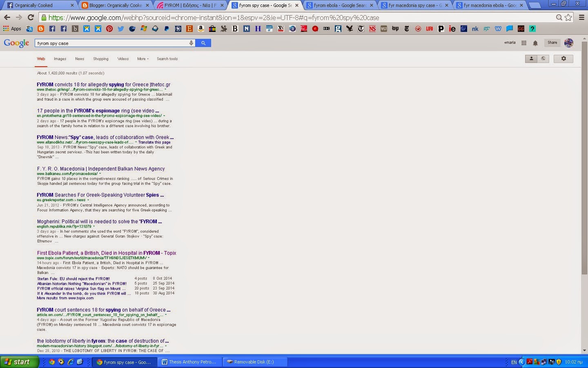Reload the current page
The height and width of the screenshot is (368, 588).
coord(31,18)
